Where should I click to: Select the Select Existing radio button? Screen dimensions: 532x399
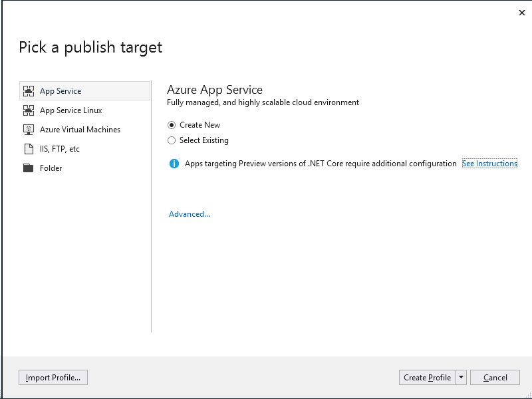click(172, 140)
